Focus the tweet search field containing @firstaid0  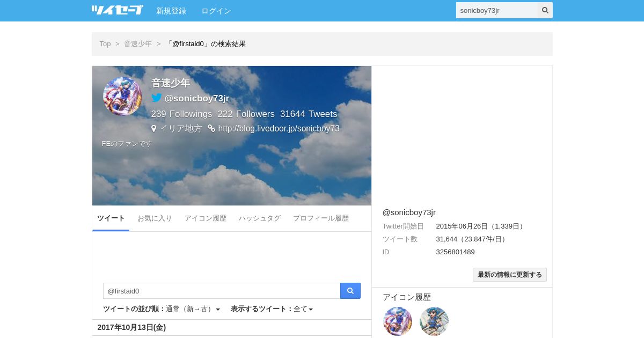point(222,291)
